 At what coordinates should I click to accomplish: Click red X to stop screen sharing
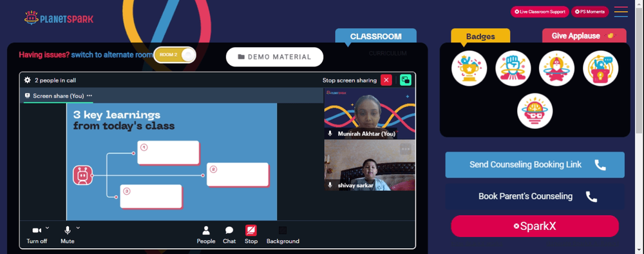coord(386,80)
